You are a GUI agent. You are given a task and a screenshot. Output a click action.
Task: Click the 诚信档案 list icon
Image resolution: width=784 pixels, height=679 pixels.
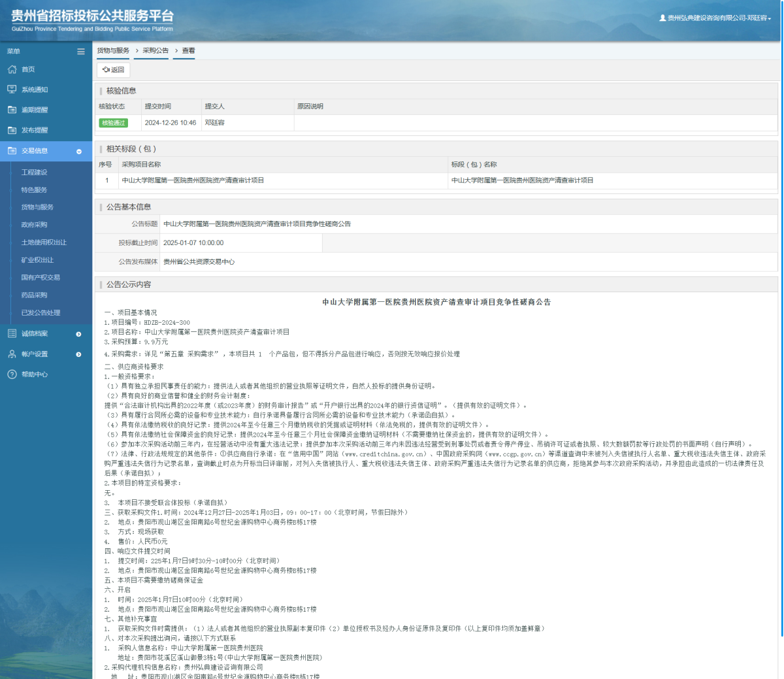[12, 333]
